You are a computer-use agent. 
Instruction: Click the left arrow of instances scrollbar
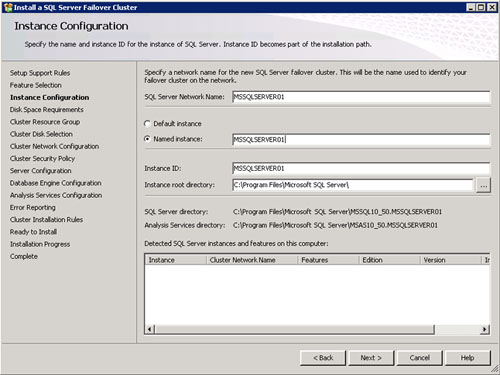point(150,329)
